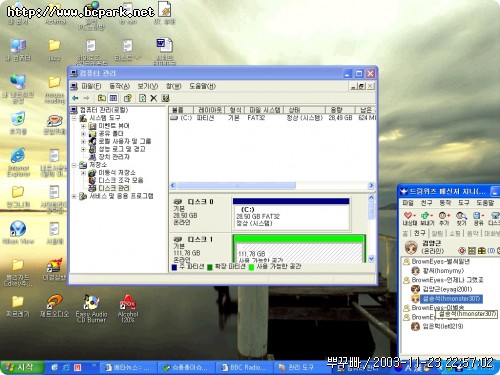Image resolution: width=500 pixels, height=375 pixels.
Task: Select contact 임은택 in the messenger list
Action: point(443,326)
